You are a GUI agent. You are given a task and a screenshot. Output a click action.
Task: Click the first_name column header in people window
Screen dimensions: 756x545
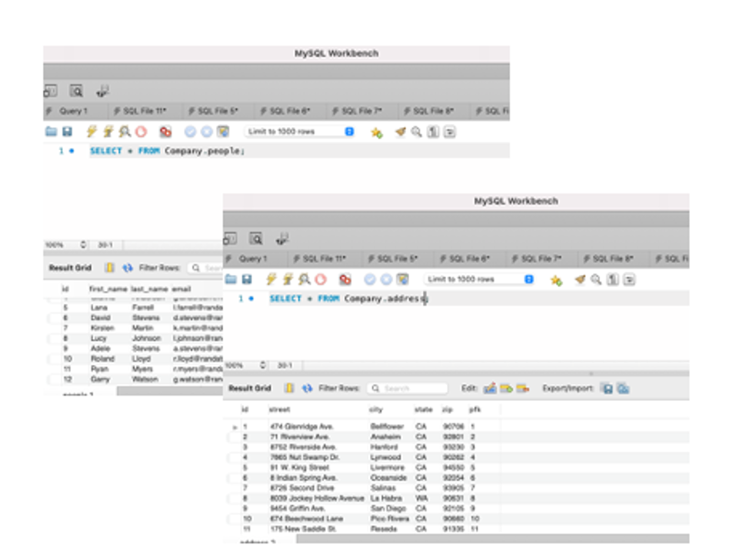108,289
